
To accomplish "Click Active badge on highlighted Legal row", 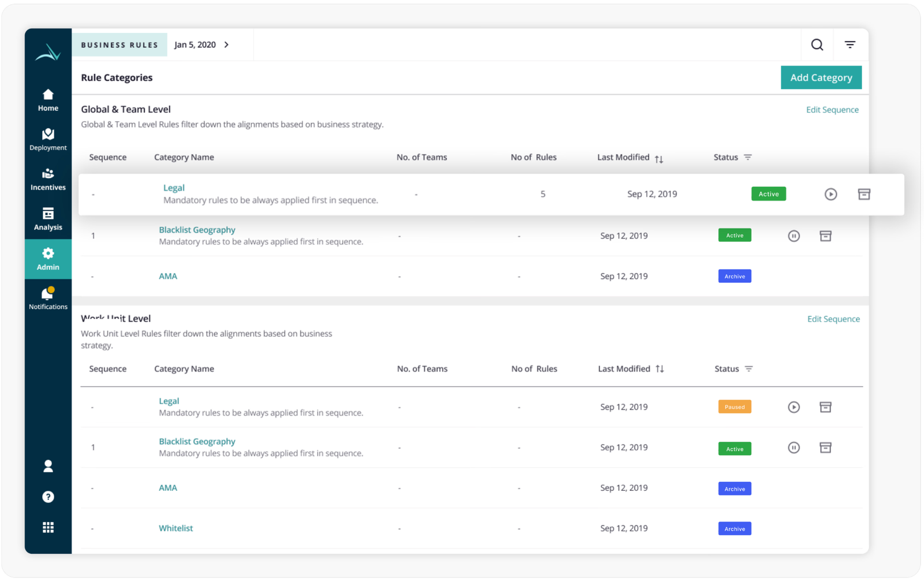I will [x=769, y=194].
